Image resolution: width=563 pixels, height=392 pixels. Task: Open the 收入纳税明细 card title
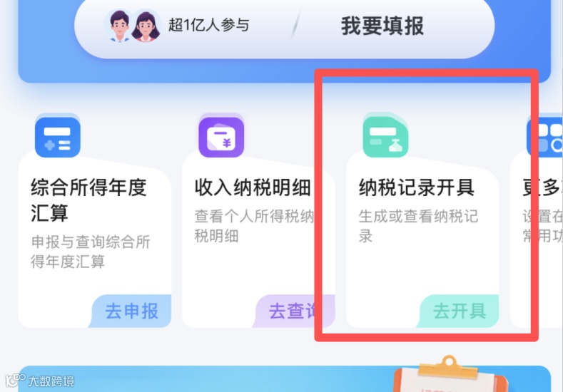(x=253, y=187)
